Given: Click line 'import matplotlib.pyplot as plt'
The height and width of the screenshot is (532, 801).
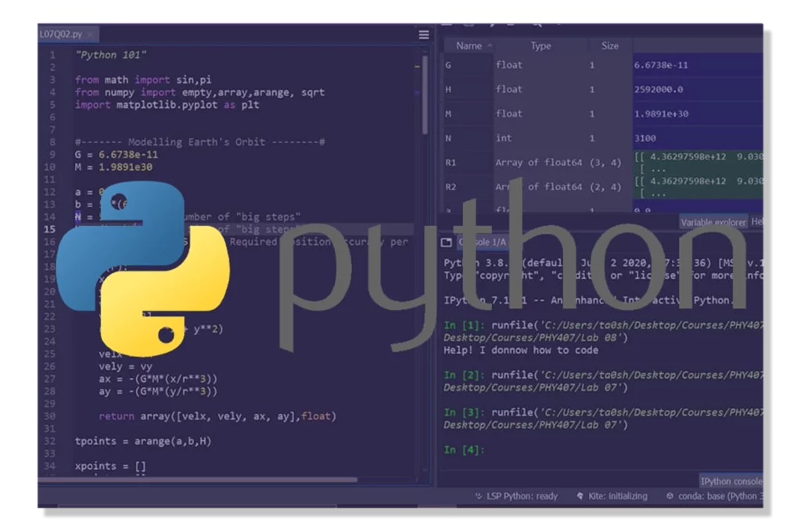Looking at the screenshot, I should tap(167, 105).
